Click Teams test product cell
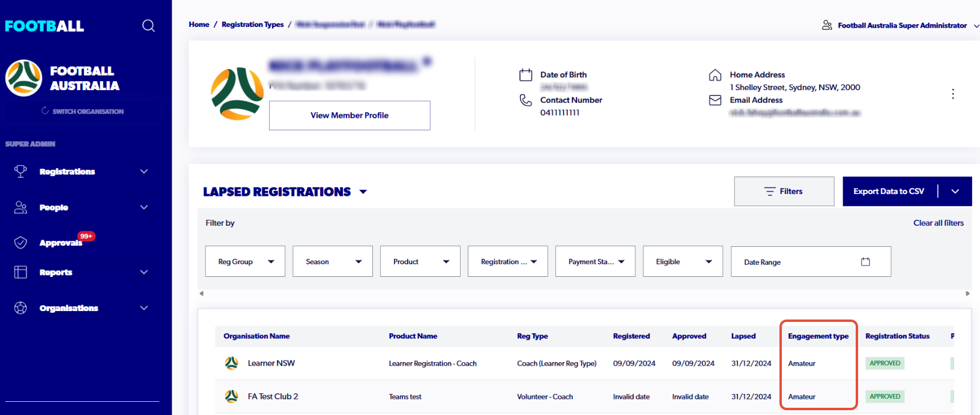Screen dimensions: 980x415 click(x=405, y=397)
